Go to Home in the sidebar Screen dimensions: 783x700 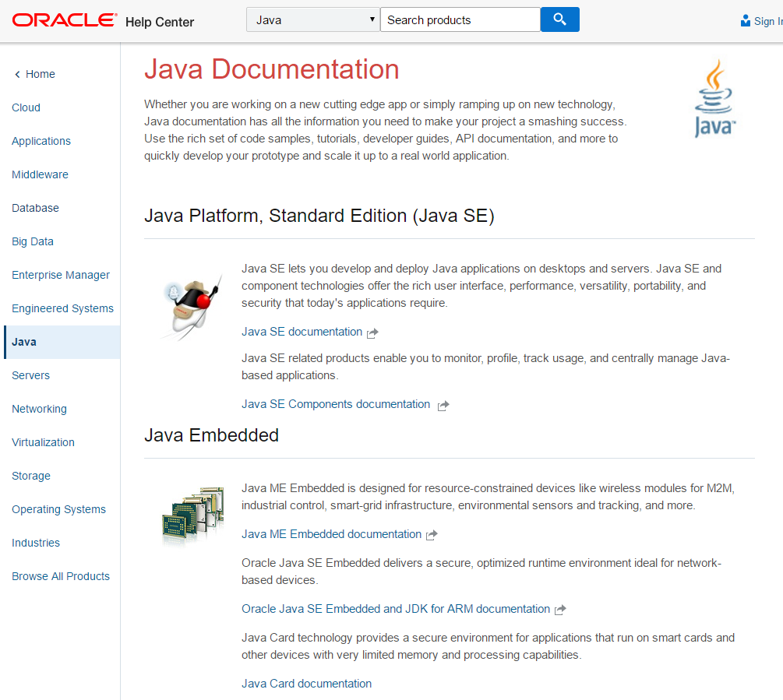tap(40, 74)
